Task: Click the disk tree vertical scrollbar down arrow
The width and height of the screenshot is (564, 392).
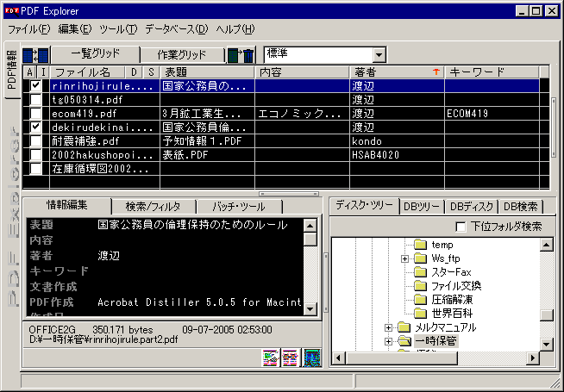Action: click(545, 343)
